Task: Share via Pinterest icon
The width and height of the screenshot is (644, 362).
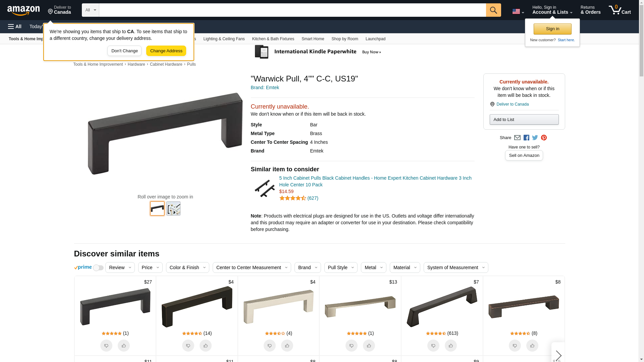Action: tap(544, 138)
